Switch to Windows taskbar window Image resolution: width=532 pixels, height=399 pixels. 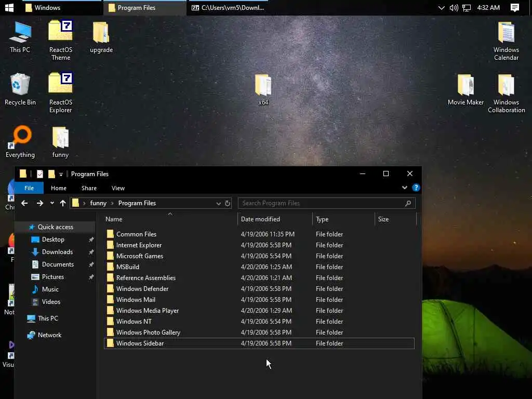(x=62, y=7)
